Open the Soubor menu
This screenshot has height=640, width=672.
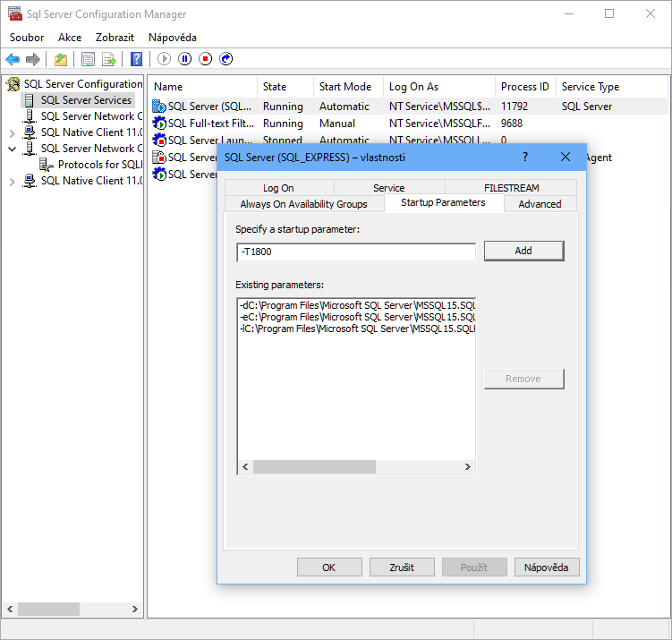click(x=27, y=38)
